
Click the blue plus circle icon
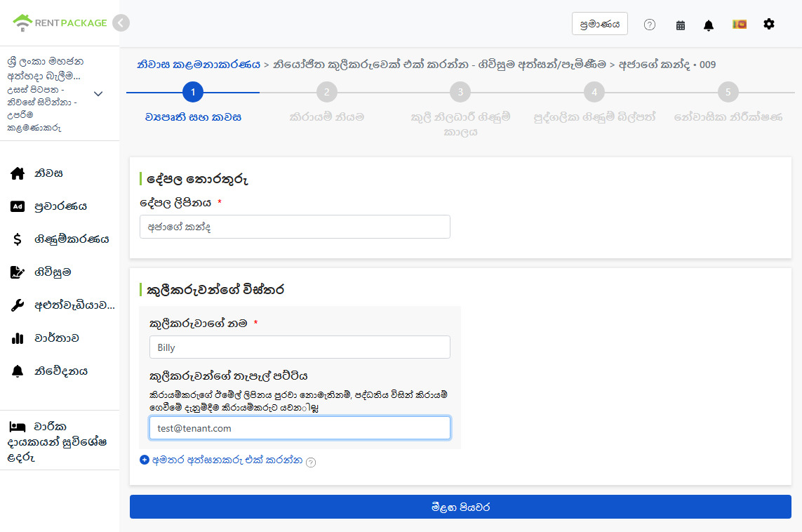145,460
